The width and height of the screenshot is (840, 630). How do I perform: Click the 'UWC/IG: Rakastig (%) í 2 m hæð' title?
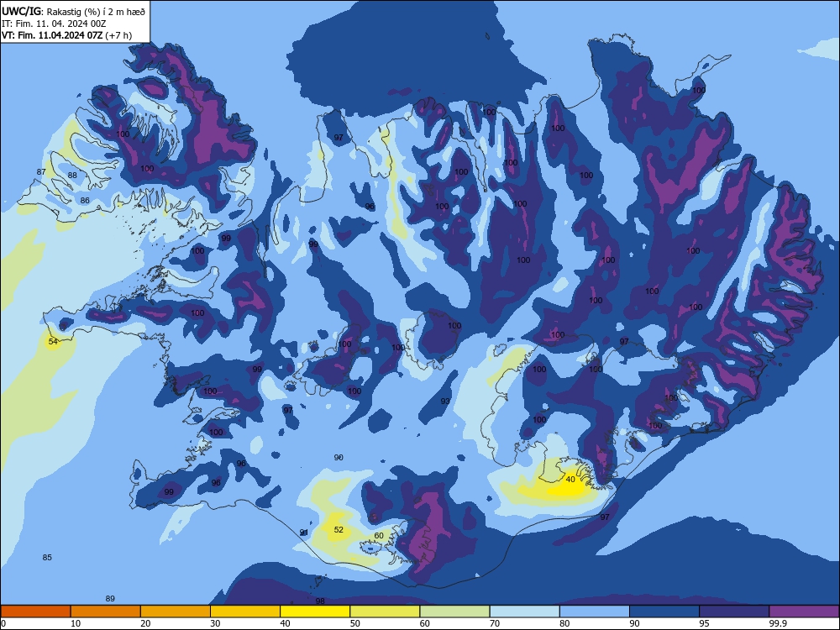coord(73,11)
